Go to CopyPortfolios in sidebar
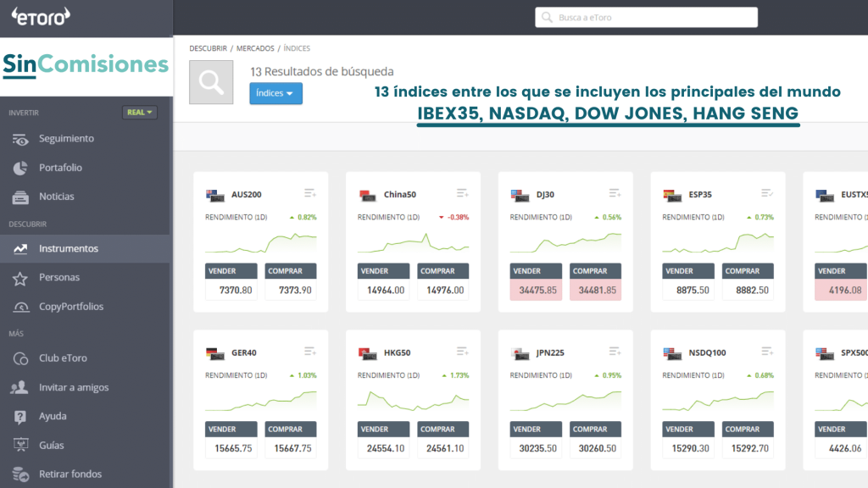868x488 pixels. [71, 307]
